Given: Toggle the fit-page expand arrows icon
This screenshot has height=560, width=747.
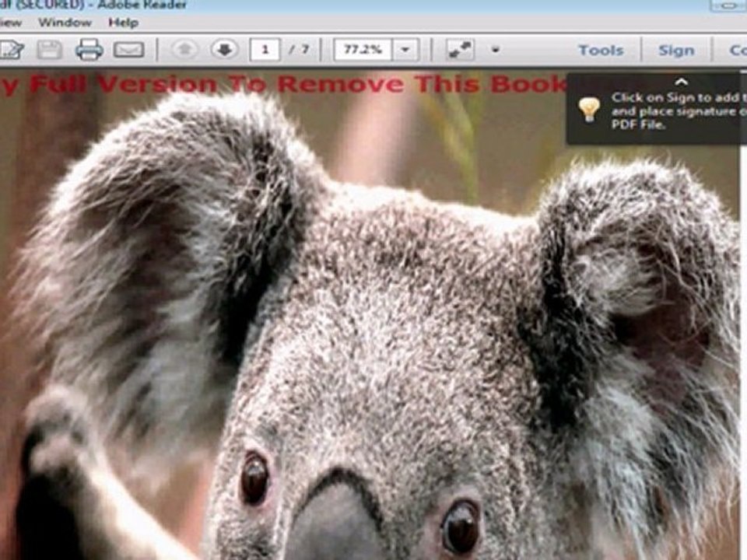Looking at the screenshot, I should 460,50.
